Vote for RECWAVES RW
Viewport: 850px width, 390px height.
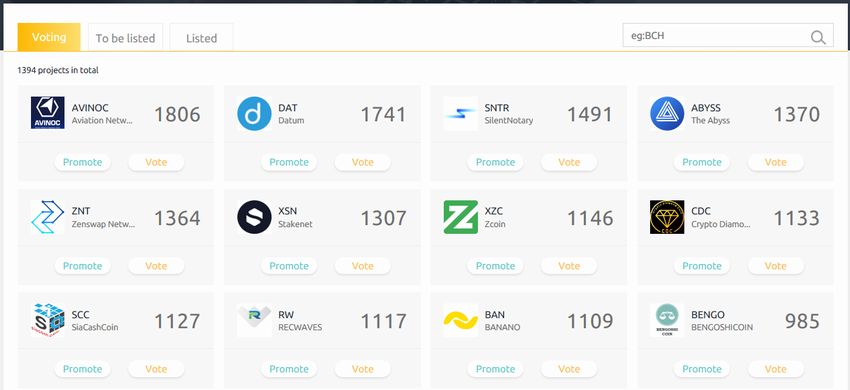point(363,369)
